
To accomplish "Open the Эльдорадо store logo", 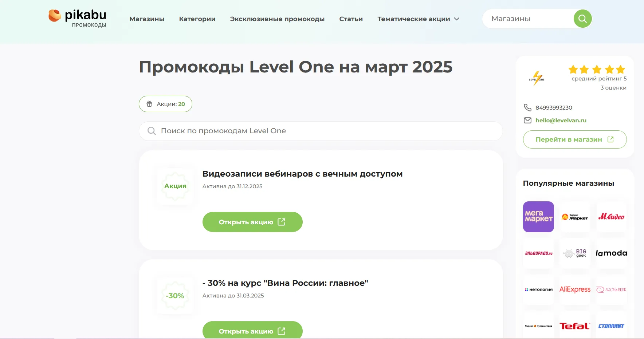I will (x=538, y=253).
